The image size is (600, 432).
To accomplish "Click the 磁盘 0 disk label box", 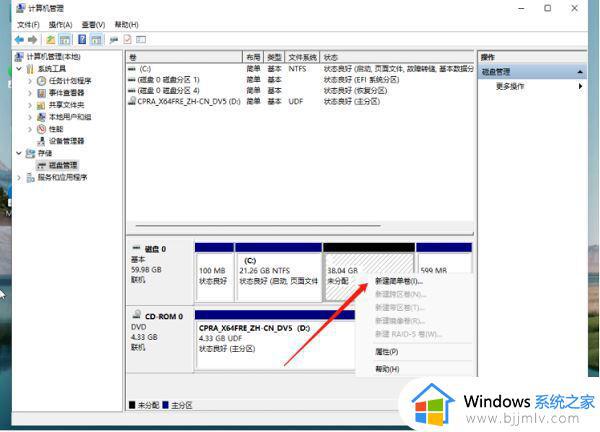I will tap(160, 272).
